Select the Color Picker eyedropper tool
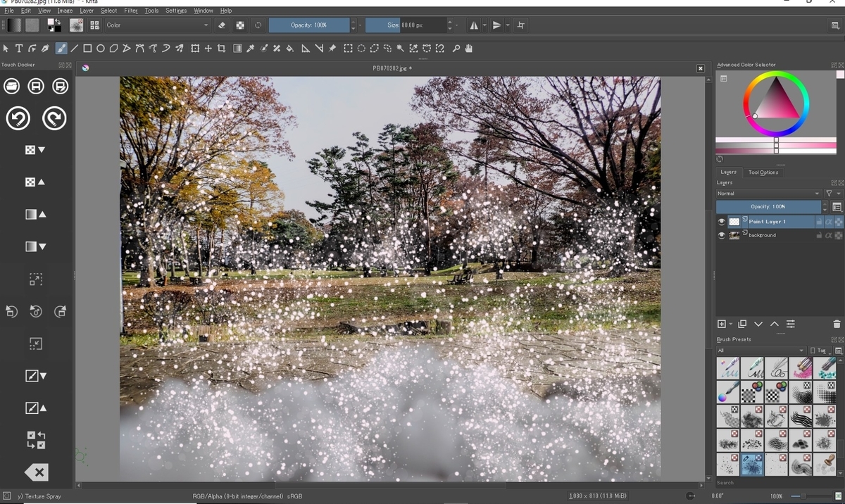This screenshot has height=504, width=845. pos(251,49)
